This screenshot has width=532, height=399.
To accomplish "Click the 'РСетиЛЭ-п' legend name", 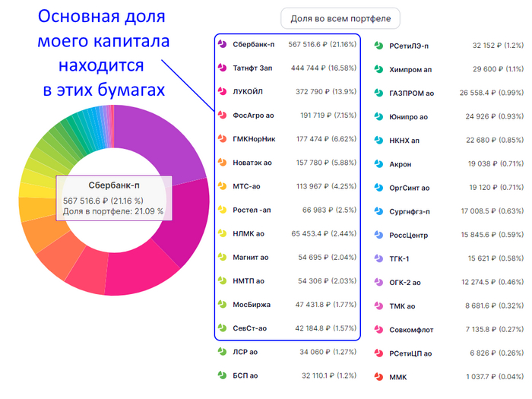I will pos(409,46).
